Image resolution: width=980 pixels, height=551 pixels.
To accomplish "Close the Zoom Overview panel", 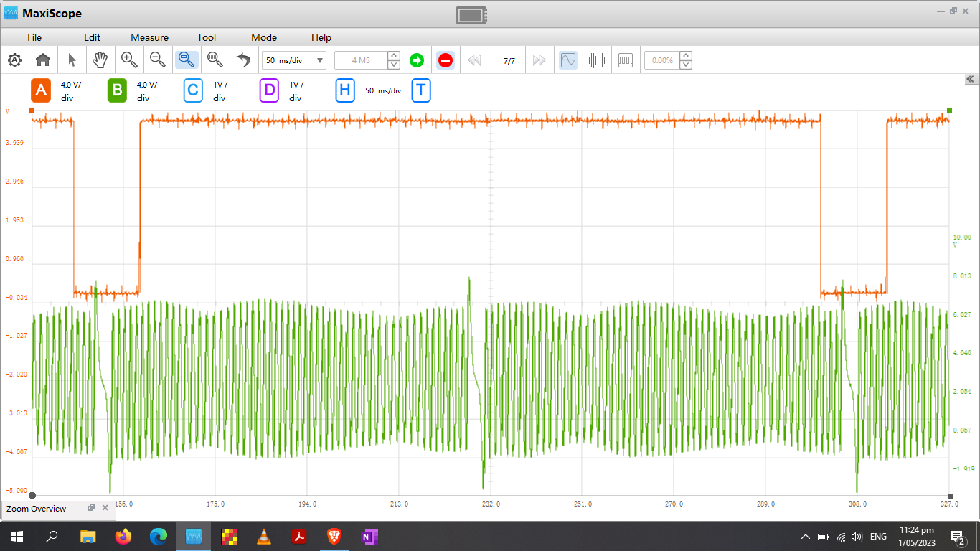I will point(105,508).
